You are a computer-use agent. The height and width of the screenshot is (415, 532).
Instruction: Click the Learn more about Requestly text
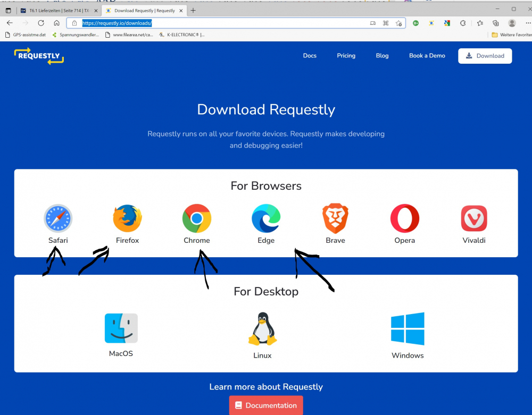click(x=266, y=387)
